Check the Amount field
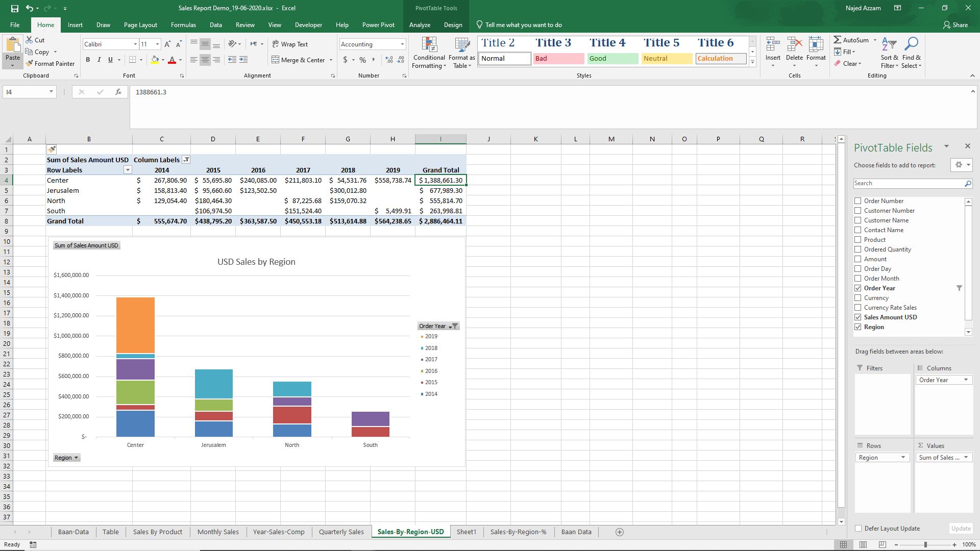 [858, 259]
